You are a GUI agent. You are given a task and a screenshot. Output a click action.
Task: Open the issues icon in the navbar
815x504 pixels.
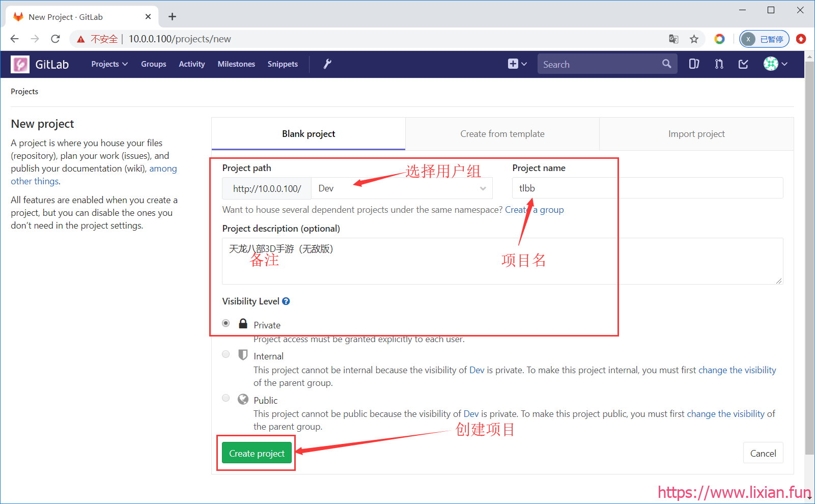[x=694, y=64]
